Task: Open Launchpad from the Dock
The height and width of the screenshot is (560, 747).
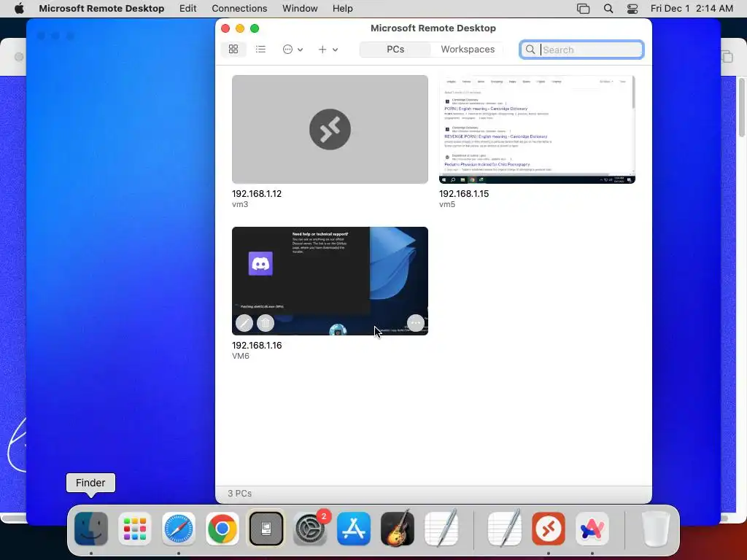Action: tap(135, 529)
